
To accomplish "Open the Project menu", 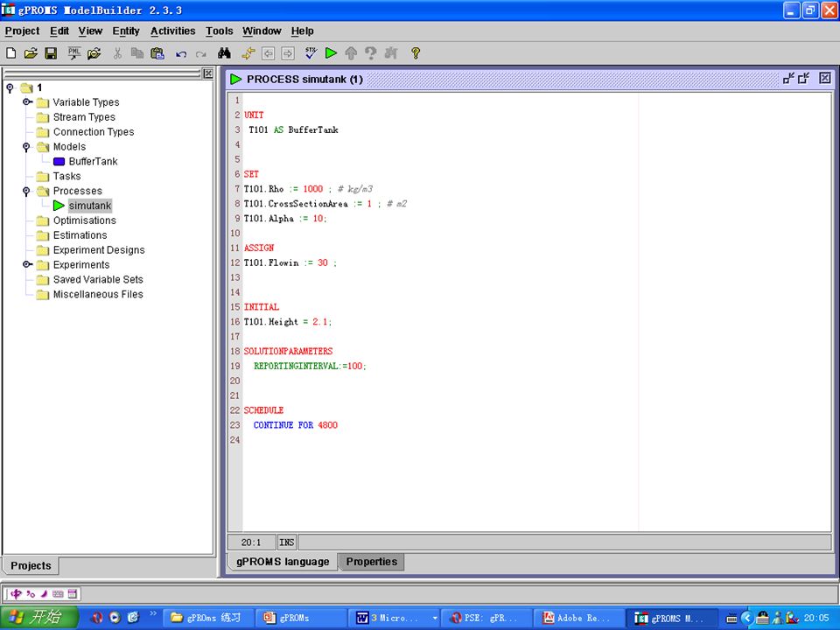I will pos(22,31).
